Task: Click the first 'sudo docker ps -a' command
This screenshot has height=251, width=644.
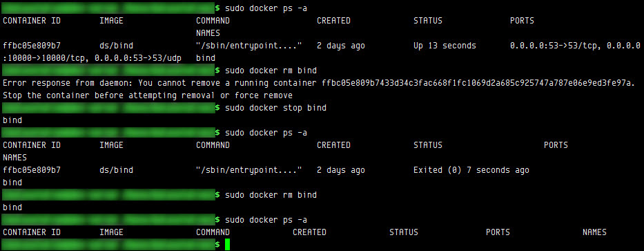Action: point(266,8)
